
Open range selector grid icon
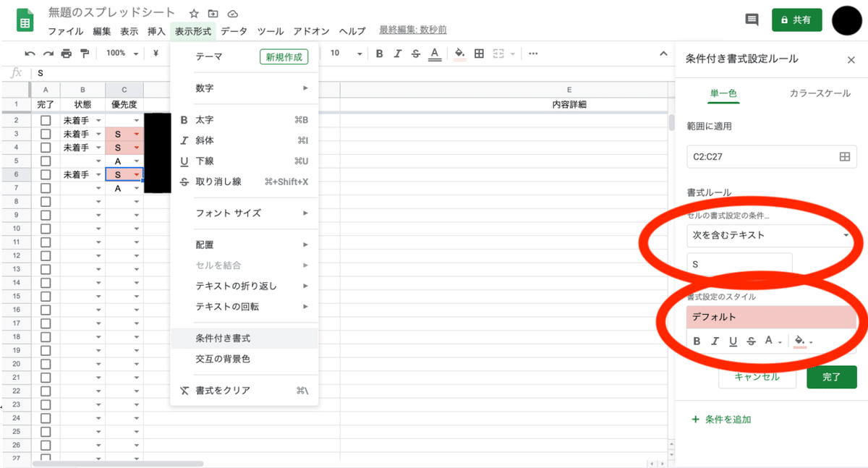click(x=844, y=156)
